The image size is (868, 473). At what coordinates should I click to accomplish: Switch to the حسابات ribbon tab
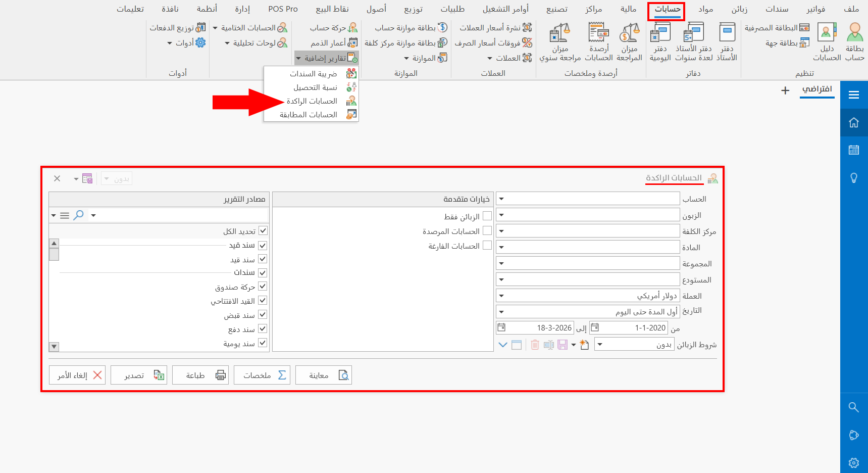667,9
